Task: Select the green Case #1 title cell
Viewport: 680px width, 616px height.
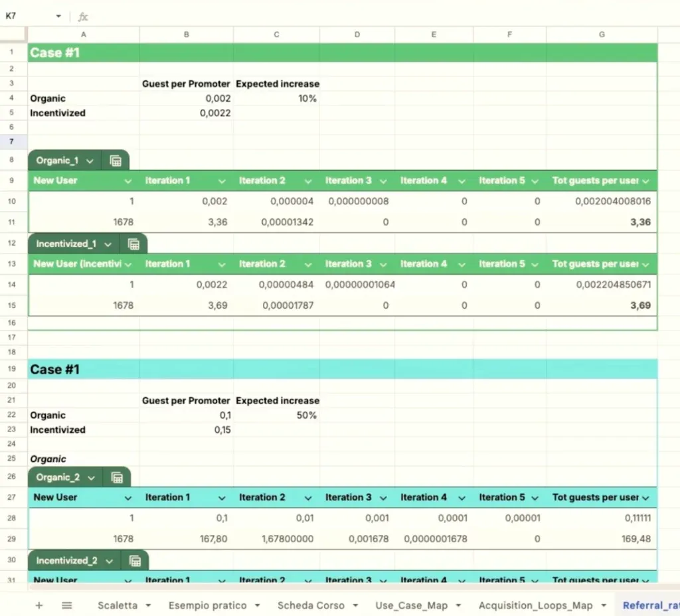Action: tap(84, 52)
